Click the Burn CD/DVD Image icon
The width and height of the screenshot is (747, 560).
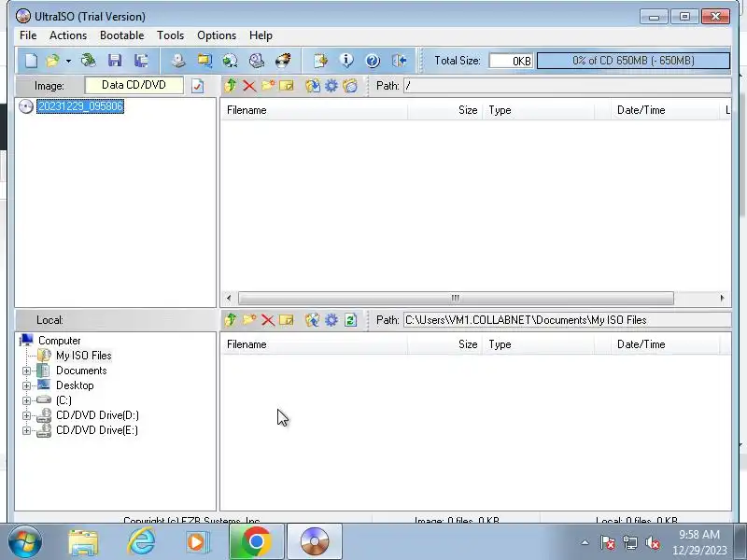pyautogui.click(x=283, y=61)
